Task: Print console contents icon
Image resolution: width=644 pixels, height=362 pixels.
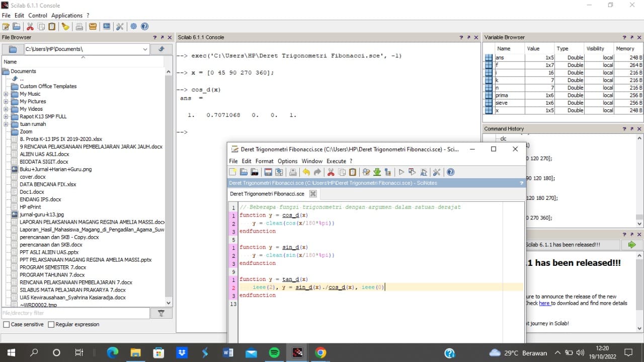Action: pyautogui.click(x=79, y=27)
